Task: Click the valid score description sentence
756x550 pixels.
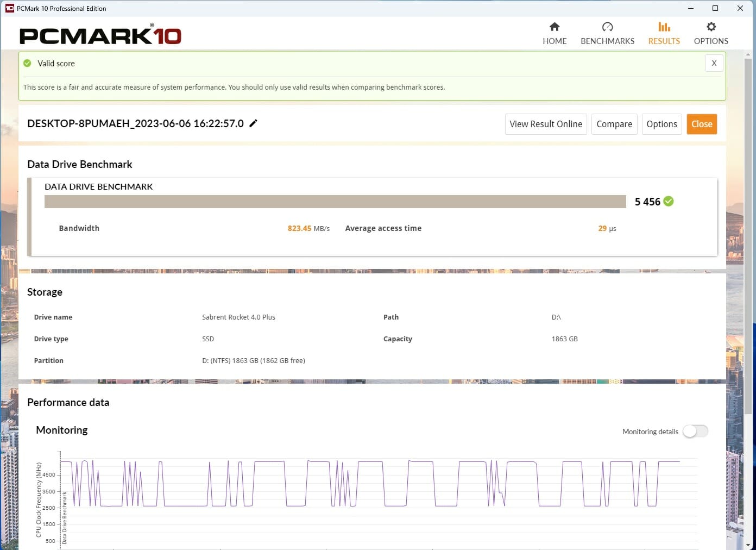Action: point(234,87)
